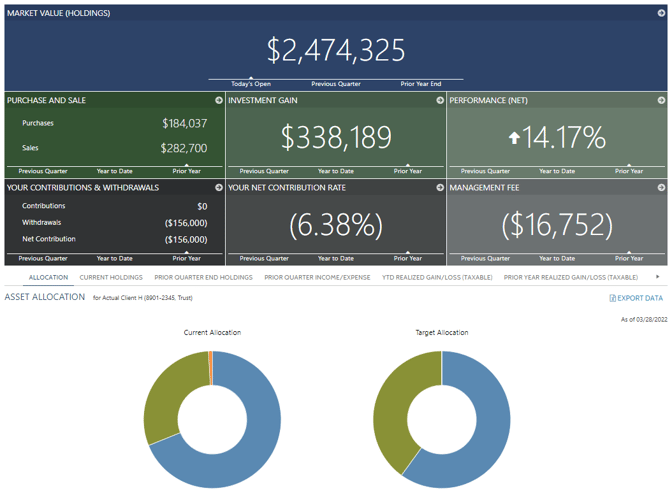Select Year to Date in Contributions & Withdrawals
Image resolution: width=672 pixels, height=498 pixels.
114,258
